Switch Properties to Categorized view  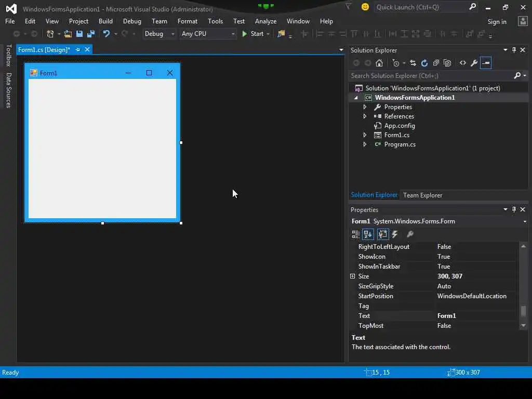click(x=355, y=234)
